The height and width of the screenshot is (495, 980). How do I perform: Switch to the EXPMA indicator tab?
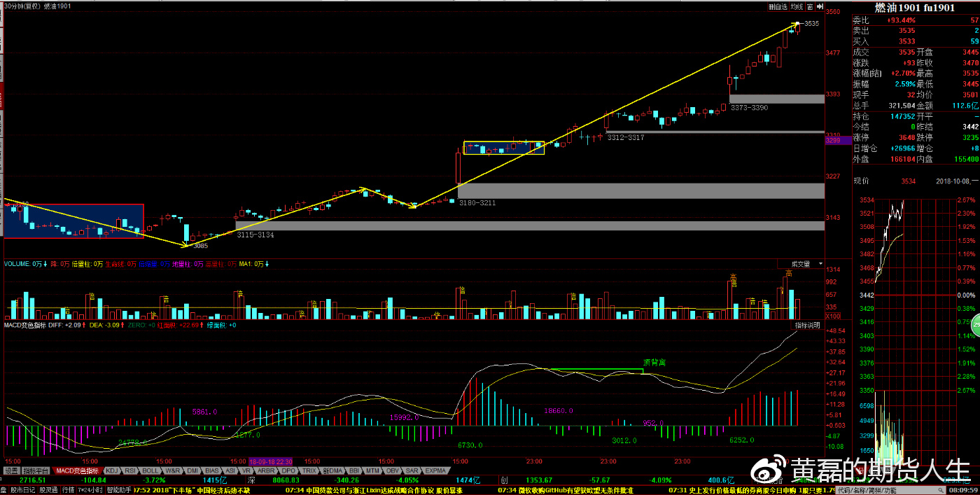[435, 470]
